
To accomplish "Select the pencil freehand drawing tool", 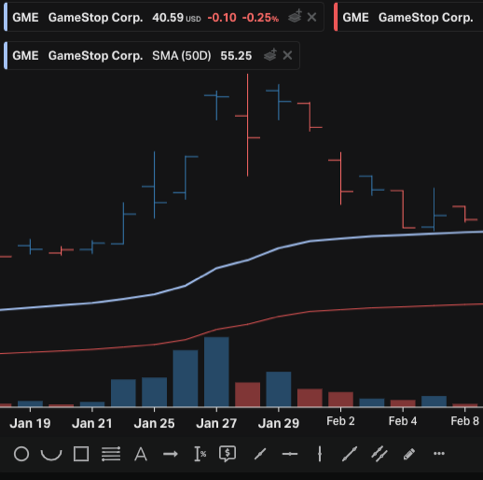I will [x=409, y=454].
